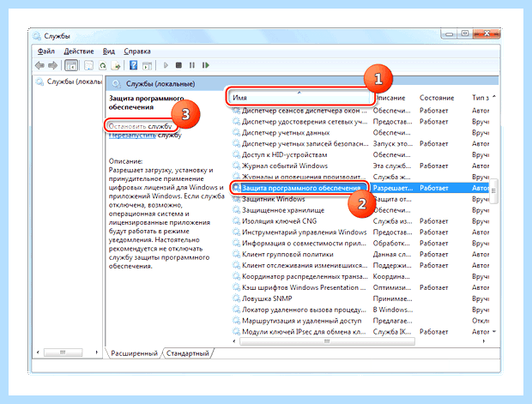Click the Back arrow toolbar icon
The width and height of the screenshot is (532, 404).
(39, 65)
